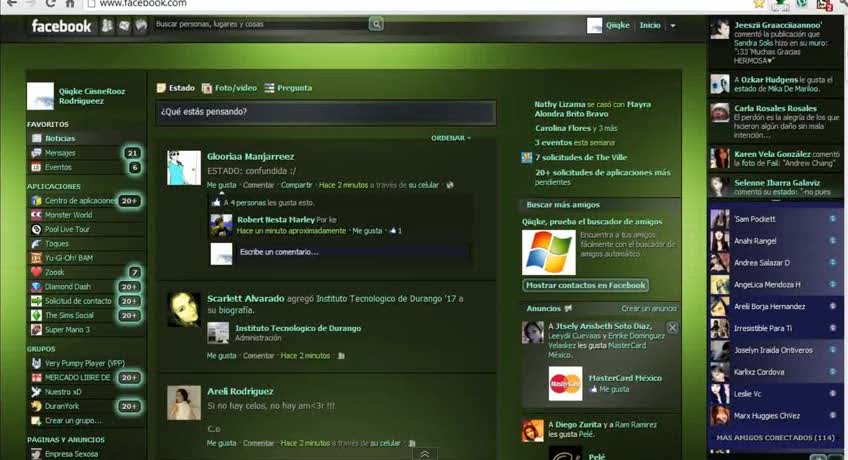The image size is (848, 460).
Task: Open Zoosk app
Action: tap(55, 272)
